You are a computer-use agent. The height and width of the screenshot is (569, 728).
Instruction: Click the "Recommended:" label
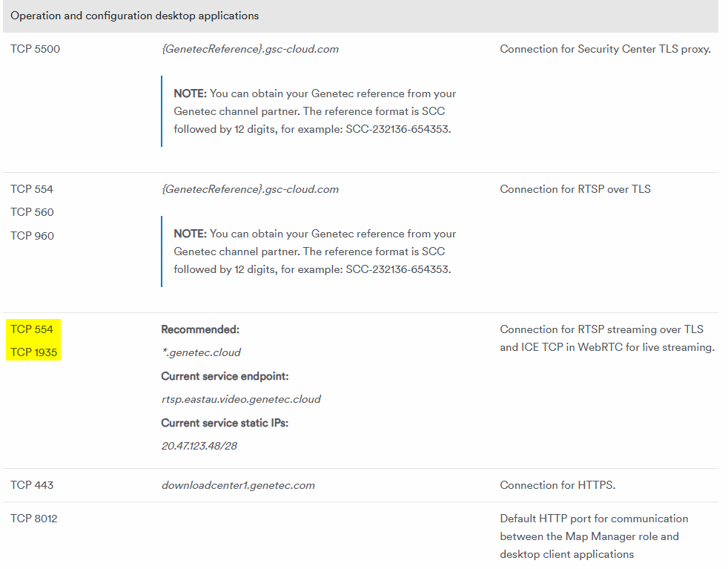click(x=200, y=330)
